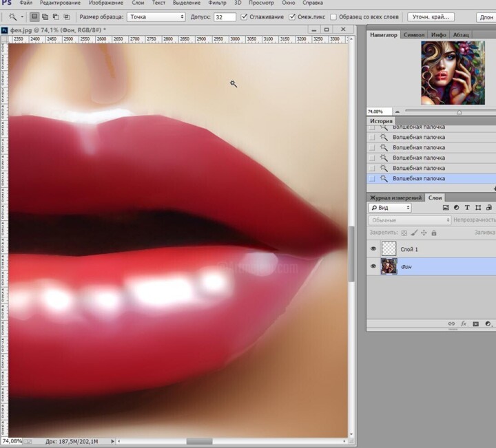Click the adjustment layer filter icon
The width and height of the screenshot is (496, 448).
(457, 208)
